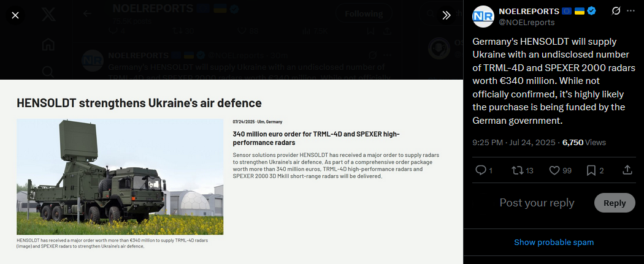
Task: Click the Grok explain icon in side panel
Action: point(616,11)
